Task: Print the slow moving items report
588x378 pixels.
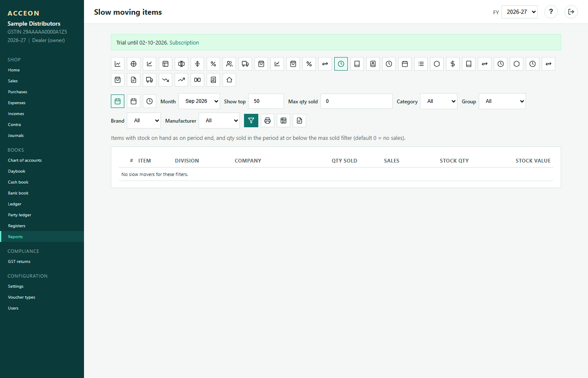Action: click(x=268, y=121)
